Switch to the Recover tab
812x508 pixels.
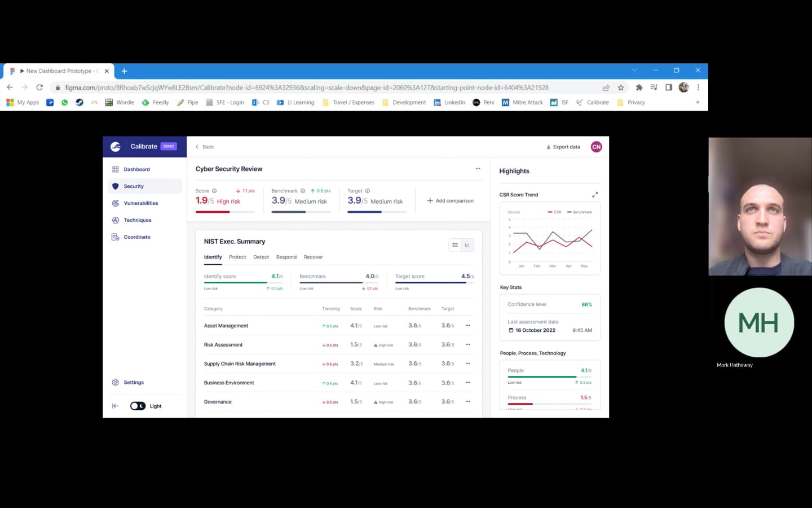click(x=313, y=257)
